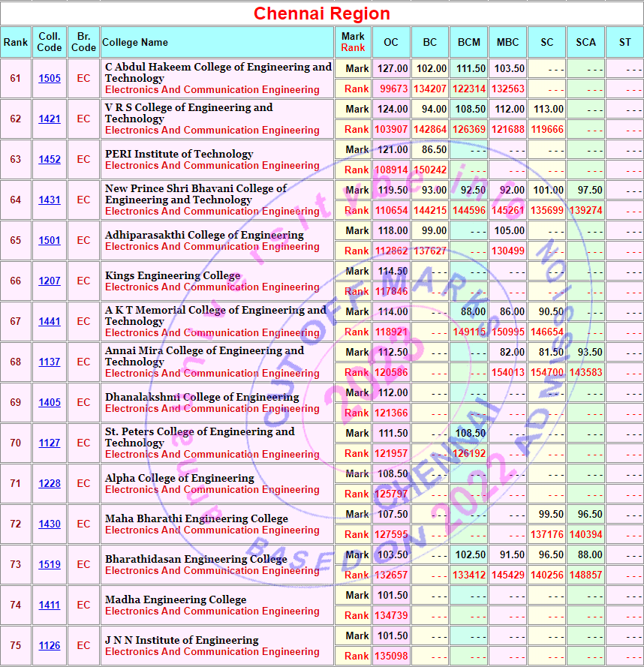Screen dimensions: 644x667
Task: Click the OC column header
Action: (x=391, y=42)
